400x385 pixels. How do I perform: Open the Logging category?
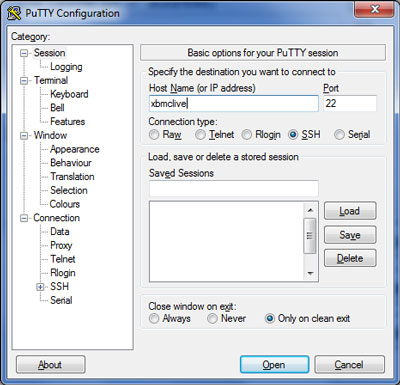tap(66, 67)
